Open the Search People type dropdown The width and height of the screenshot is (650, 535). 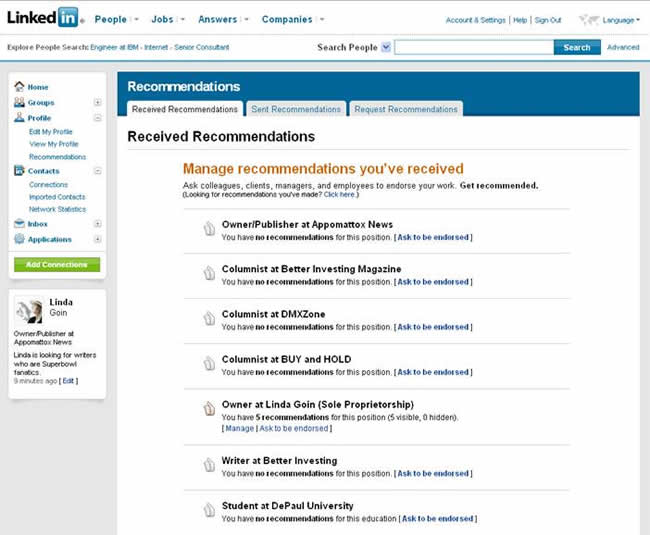[386, 47]
